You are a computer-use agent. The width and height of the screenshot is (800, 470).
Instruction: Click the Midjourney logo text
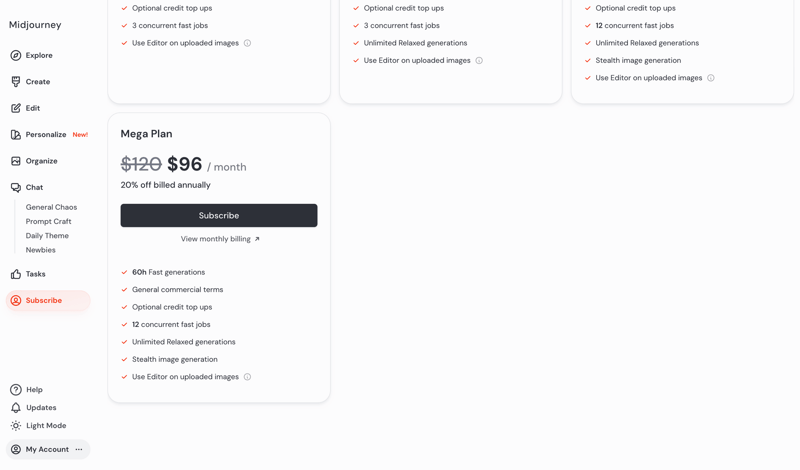(35, 25)
